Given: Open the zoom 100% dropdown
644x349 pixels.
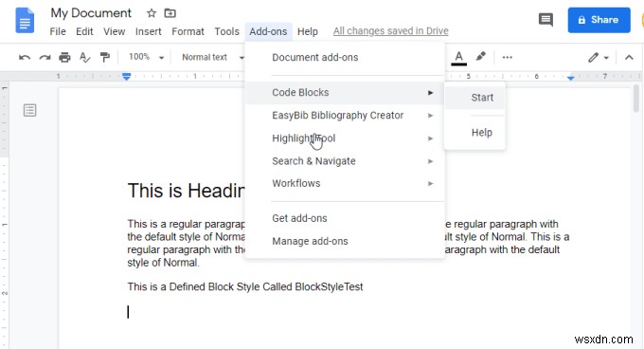Looking at the screenshot, I should 146,57.
